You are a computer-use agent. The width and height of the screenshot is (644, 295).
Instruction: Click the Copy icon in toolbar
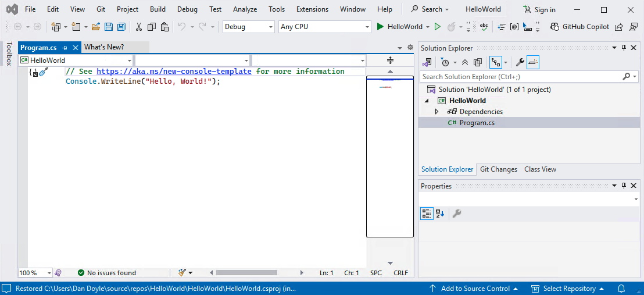(x=152, y=27)
